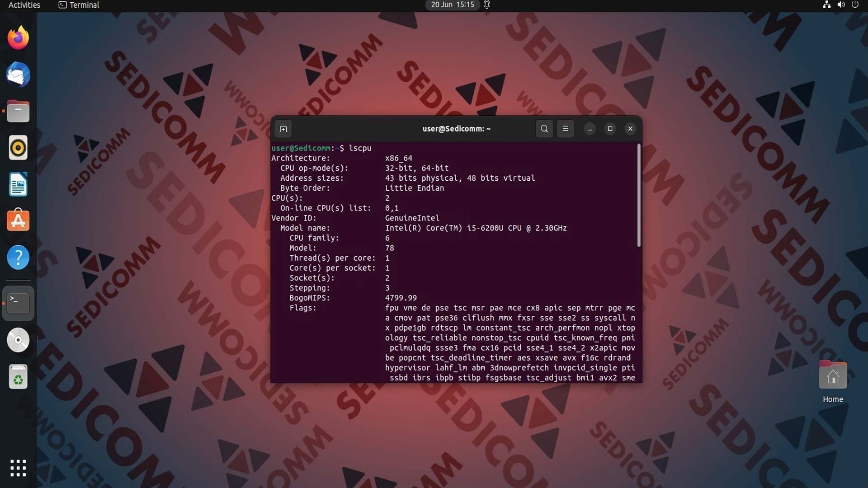Click the 32-bit, 64-bit op-mode value
868x488 pixels.
coord(416,168)
